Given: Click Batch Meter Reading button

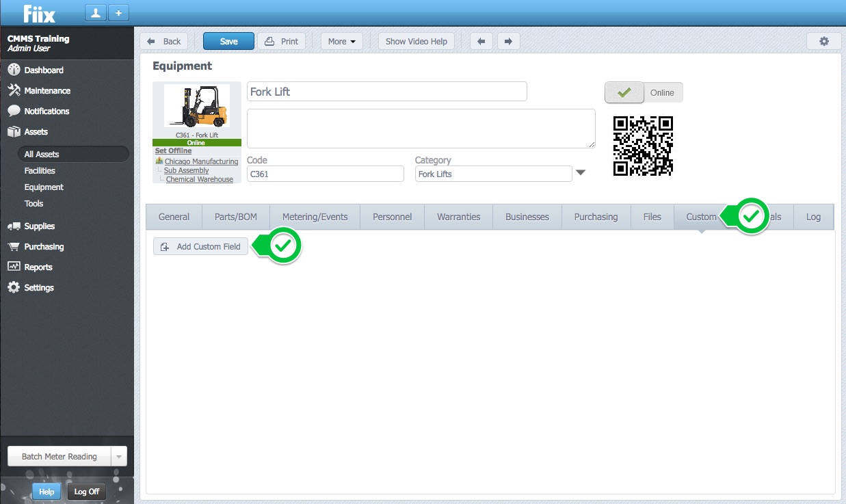Looking at the screenshot, I should click(59, 457).
